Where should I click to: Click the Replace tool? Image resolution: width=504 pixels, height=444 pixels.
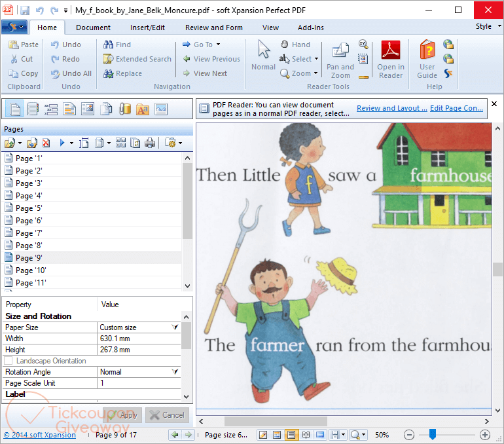pos(122,73)
